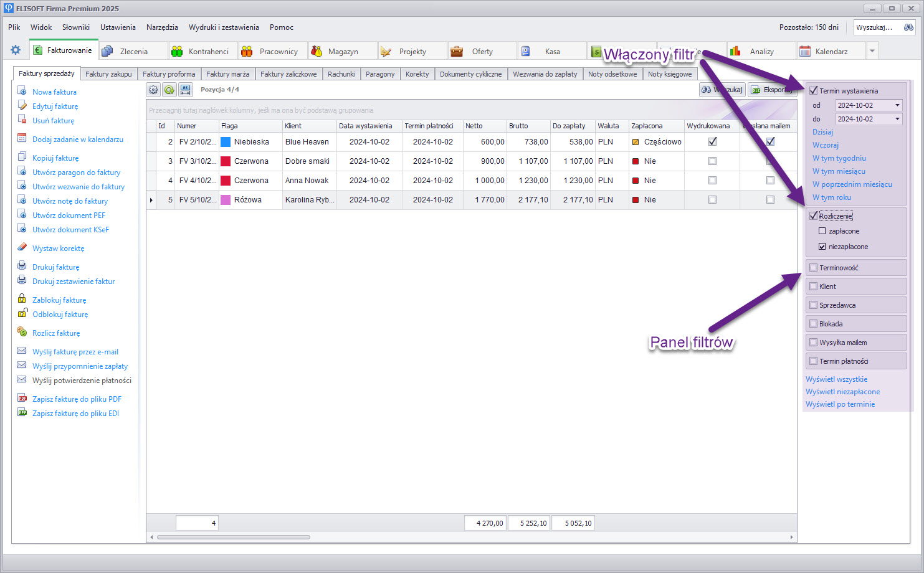This screenshot has width=924, height=573.
Task: Click the green refresh icon above the table
Action: [169, 90]
